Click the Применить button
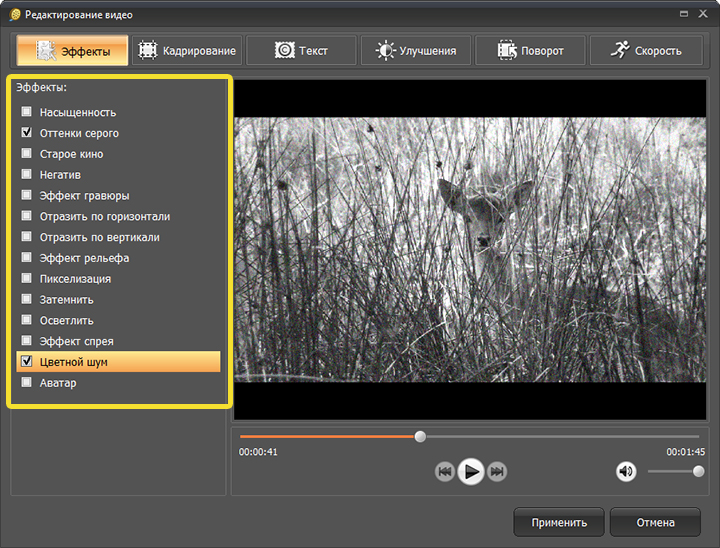This screenshot has height=548, width=720. [x=558, y=522]
